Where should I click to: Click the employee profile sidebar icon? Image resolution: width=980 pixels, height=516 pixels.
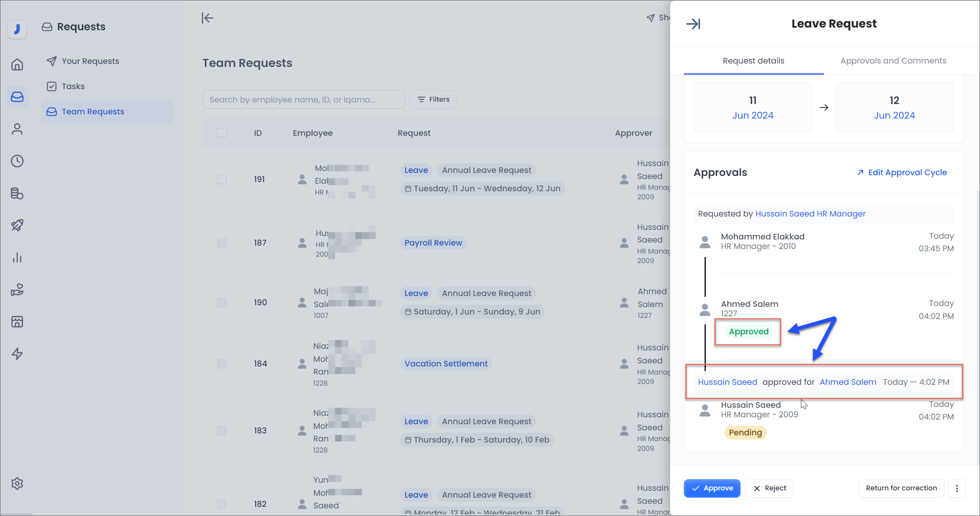point(17,129)
